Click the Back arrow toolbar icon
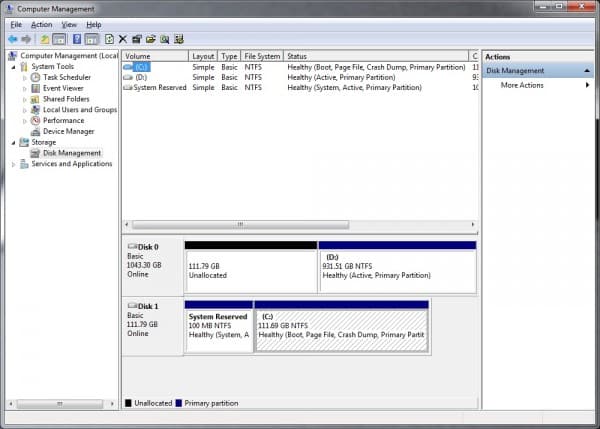The height and width of the screenshot is (429, 600). coord(13,39)
